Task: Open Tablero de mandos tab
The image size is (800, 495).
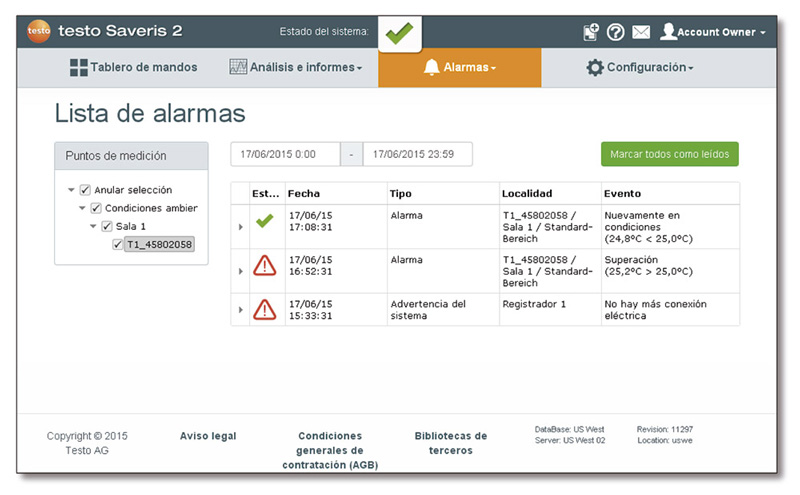Action: coord(134,67)
